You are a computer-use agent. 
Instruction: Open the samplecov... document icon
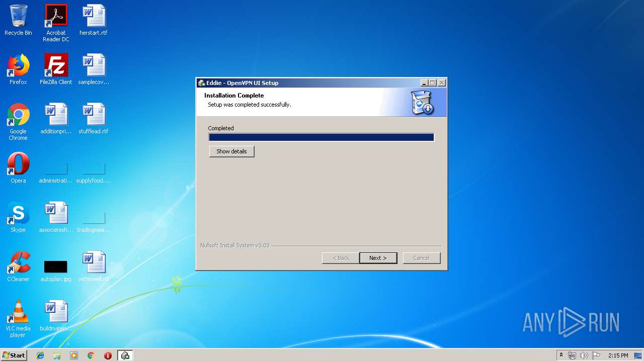point(94,70)
